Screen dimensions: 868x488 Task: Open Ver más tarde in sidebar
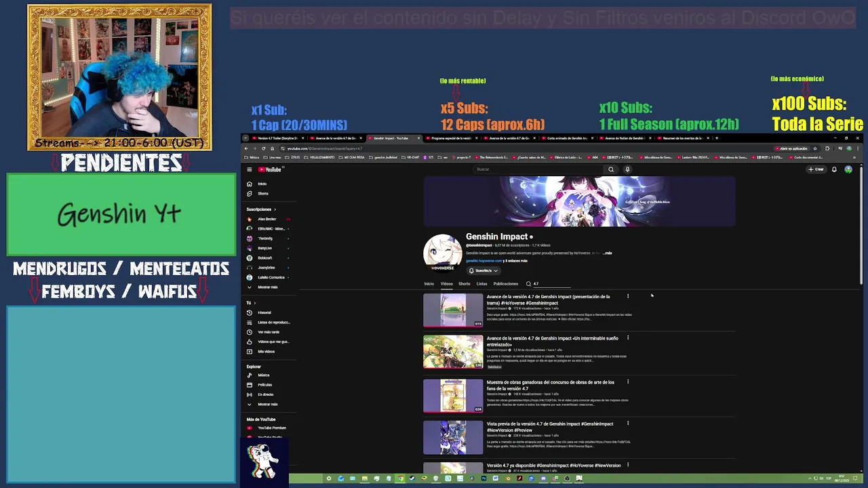click(268, 332)
